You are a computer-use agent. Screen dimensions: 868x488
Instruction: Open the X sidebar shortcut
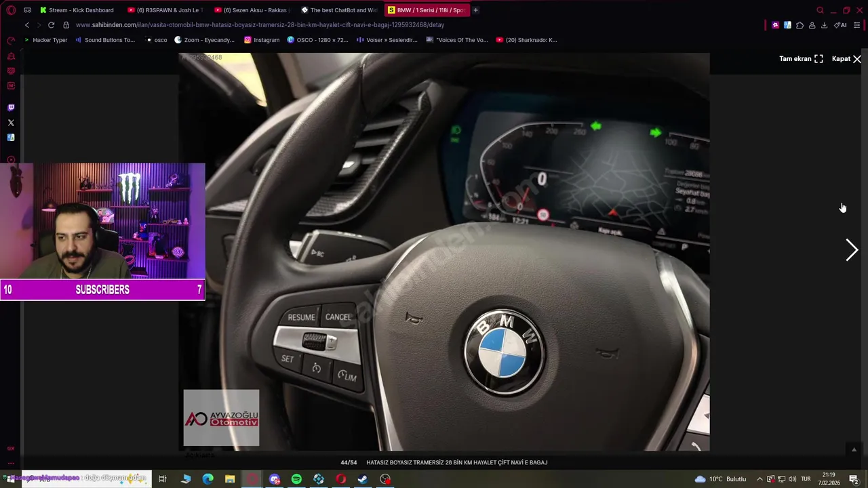pyautogui.click(x=11, y=123)
